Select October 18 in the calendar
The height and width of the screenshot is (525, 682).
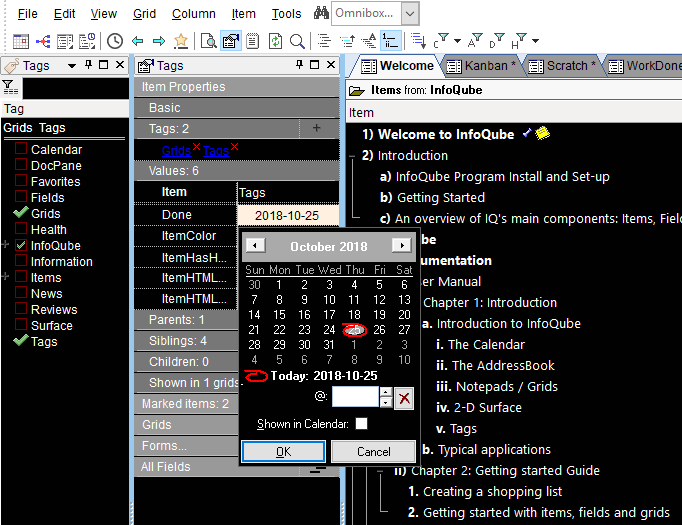point(354,314)
